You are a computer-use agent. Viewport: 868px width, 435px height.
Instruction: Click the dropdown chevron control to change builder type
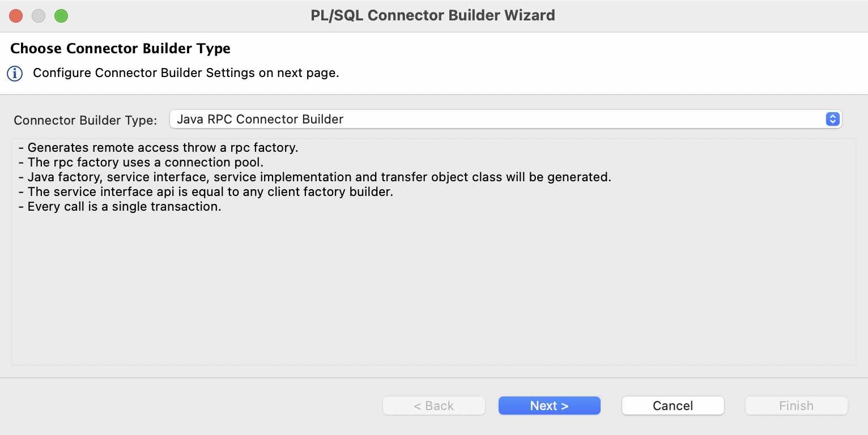[832, 119]
